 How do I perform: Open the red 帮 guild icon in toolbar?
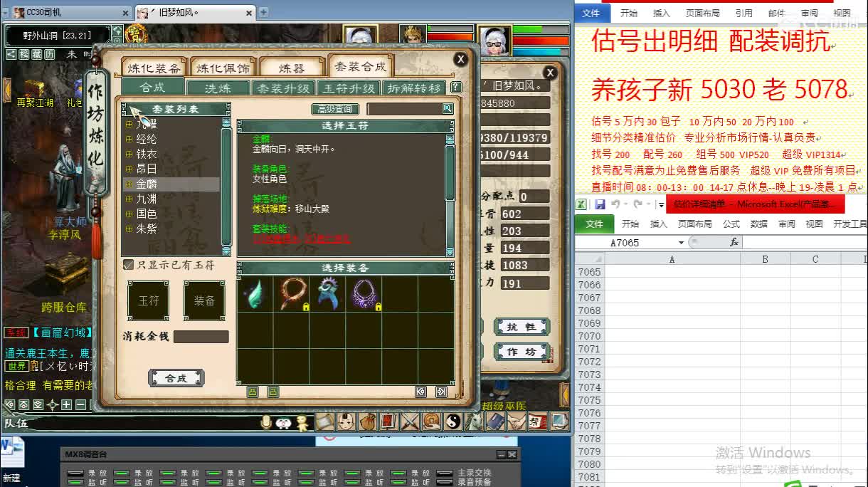[x=539, y=421]
